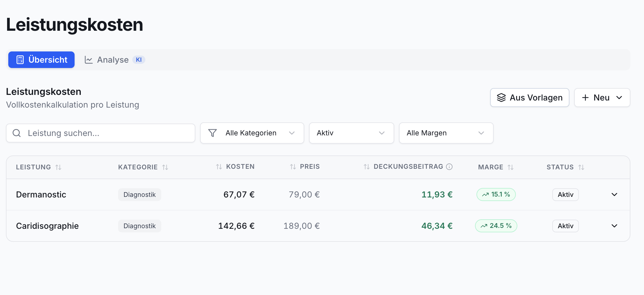The image size is (644, 295).
Task: Click the 67,07 € cost value
Action: tap(239, 194)
